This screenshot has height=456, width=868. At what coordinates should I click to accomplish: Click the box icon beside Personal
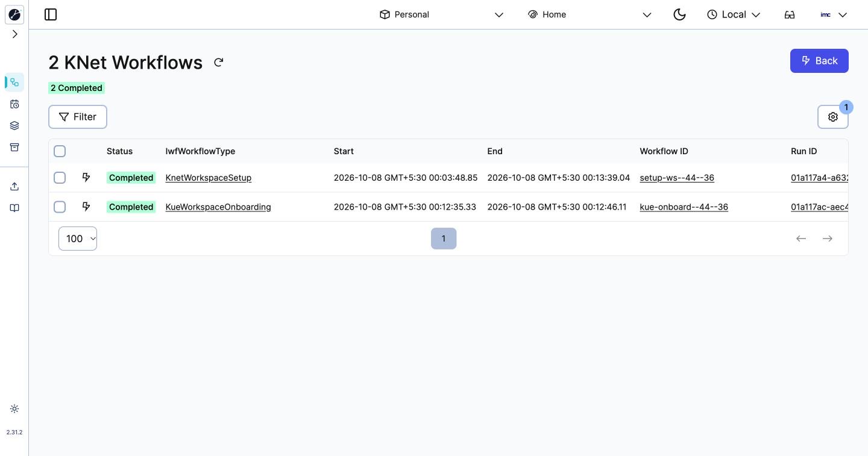click(385, 14)
